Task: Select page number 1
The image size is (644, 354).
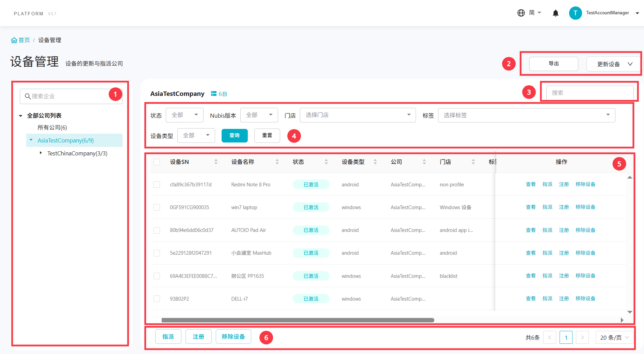Action: coord(566,337)
